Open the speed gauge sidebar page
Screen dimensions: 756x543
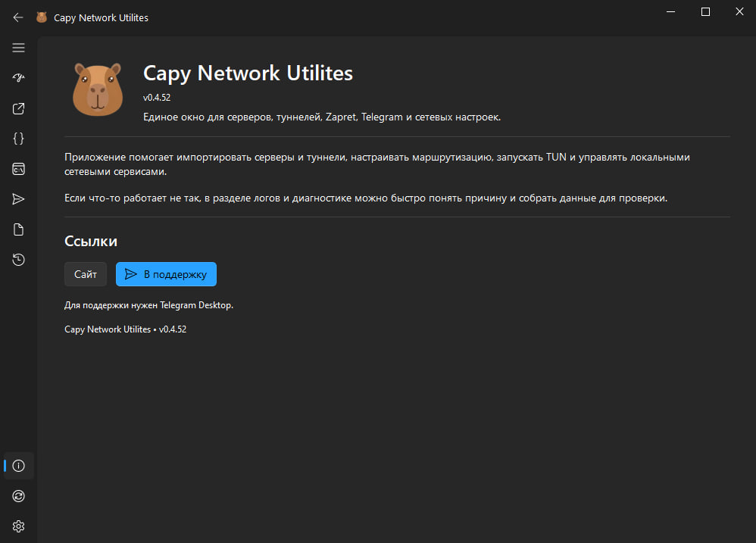[x=18, y=77]
